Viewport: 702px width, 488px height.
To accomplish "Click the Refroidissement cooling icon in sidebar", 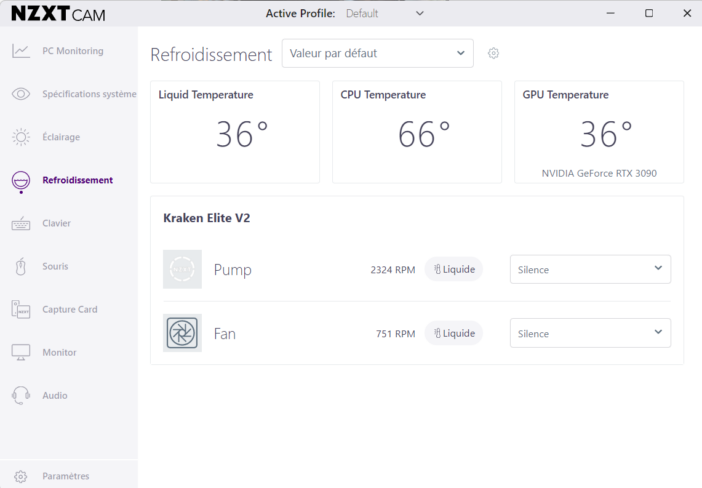I will [x=21, y=180].
